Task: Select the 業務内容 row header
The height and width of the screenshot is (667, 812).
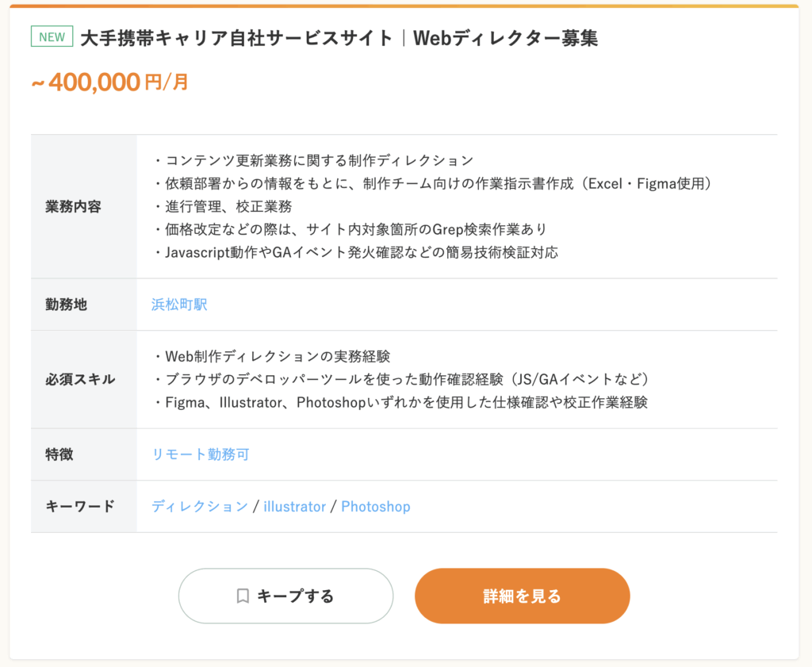Action: [73, 207]
